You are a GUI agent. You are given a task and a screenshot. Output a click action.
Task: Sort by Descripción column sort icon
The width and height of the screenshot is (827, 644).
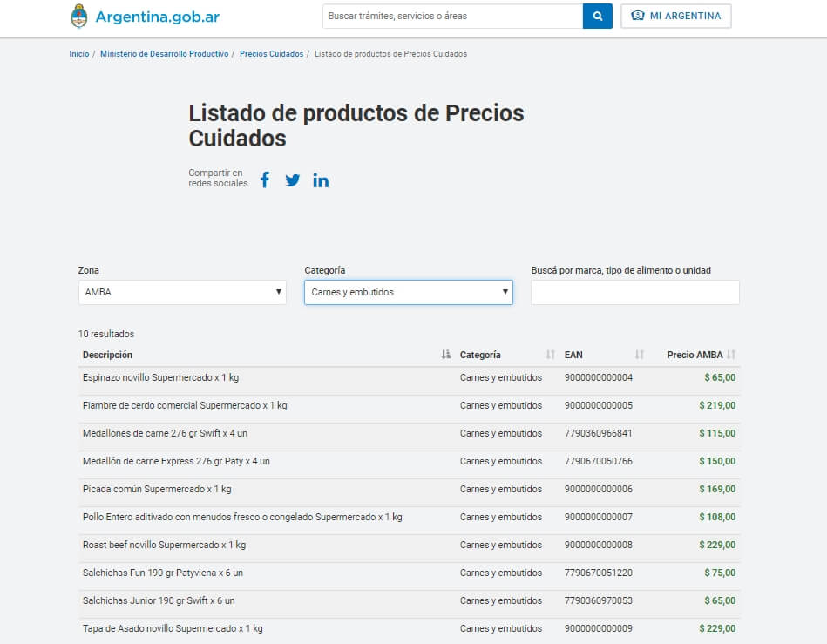446,355
